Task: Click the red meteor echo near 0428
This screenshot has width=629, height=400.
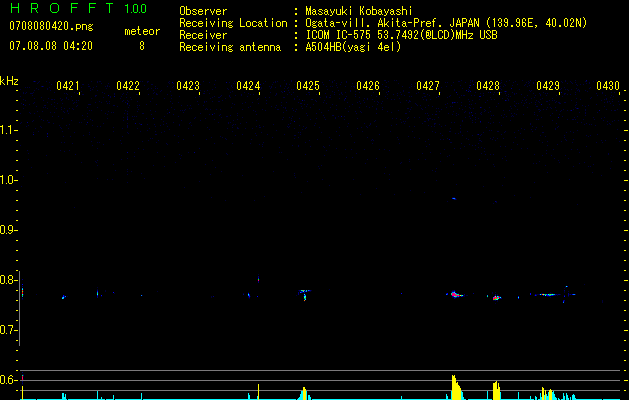Action: (497, 298)
